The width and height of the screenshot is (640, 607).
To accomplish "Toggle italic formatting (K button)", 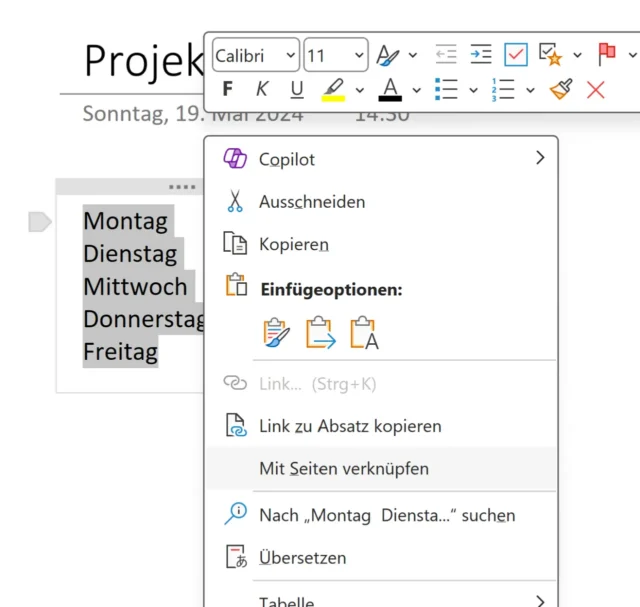I will pyautogui.click(x=262, y=90).
